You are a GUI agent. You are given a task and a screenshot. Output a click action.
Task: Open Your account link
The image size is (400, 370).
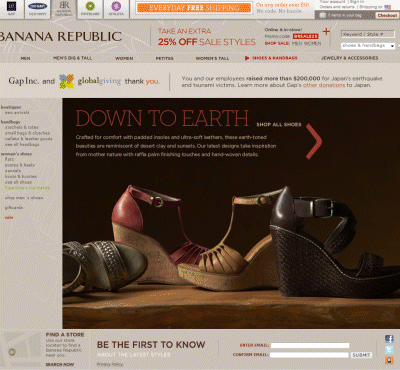click(x=332, y=2)
